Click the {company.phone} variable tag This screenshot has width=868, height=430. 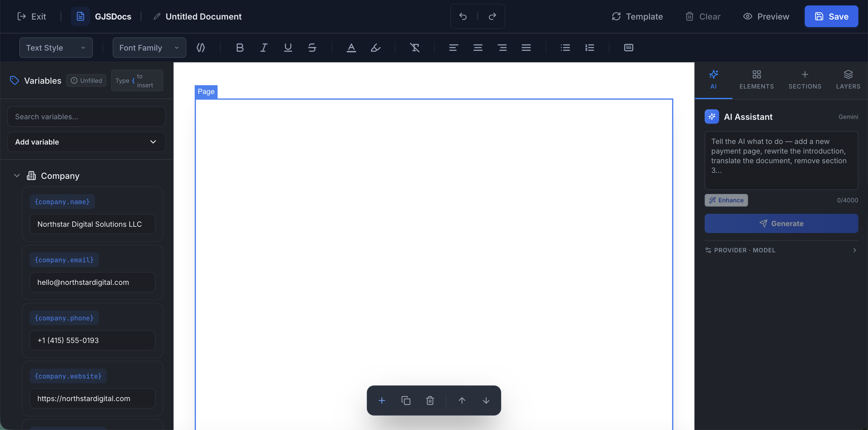pyautogui.click(x=64, y=318)
